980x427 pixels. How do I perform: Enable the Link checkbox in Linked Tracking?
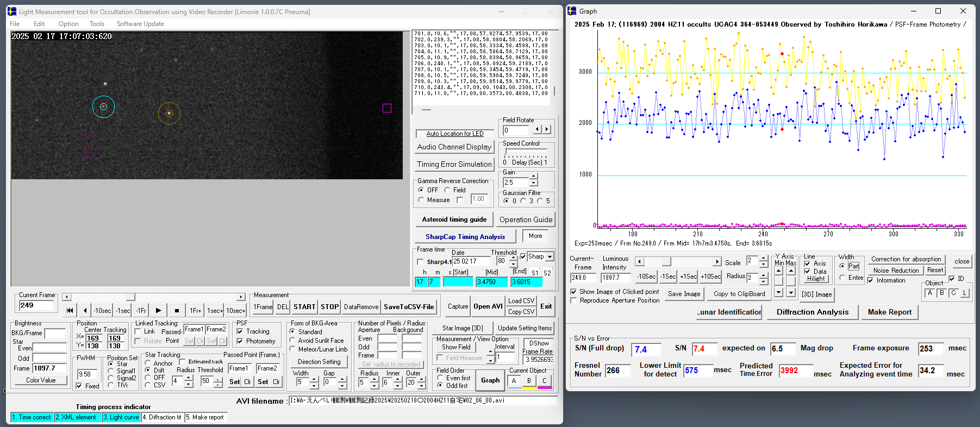pos(139,331)
